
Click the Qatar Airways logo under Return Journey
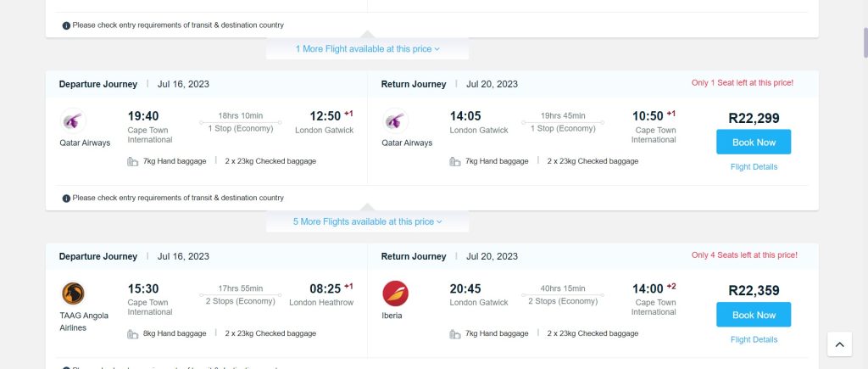pyautogui.click(x=396, y=120)
